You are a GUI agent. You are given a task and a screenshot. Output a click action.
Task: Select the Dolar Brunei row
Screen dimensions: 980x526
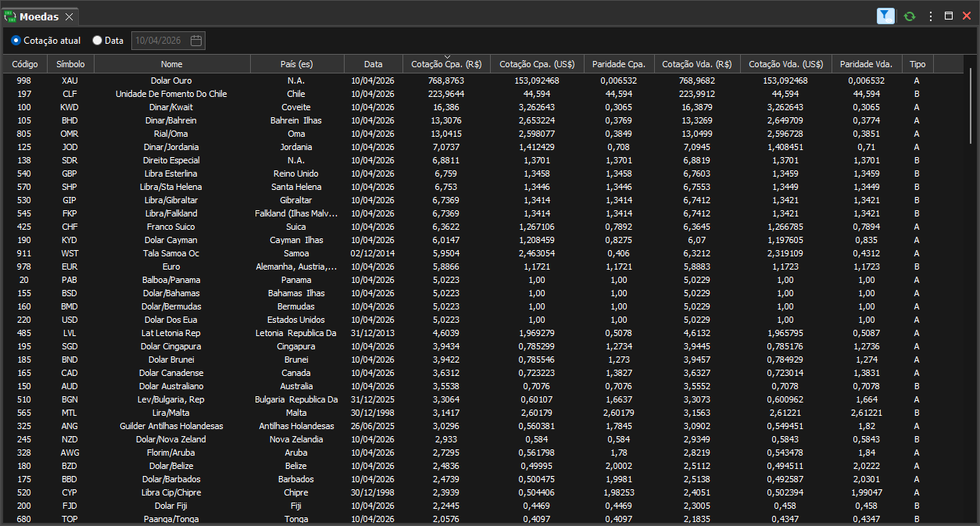click(483, 360)
